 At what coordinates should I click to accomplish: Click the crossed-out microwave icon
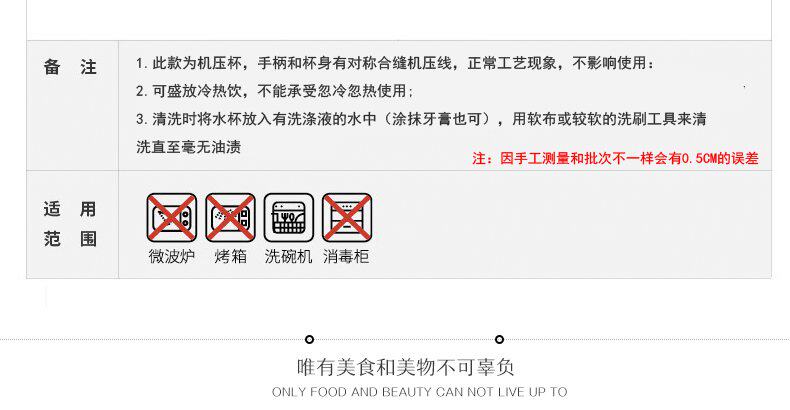tap(172, 218)
